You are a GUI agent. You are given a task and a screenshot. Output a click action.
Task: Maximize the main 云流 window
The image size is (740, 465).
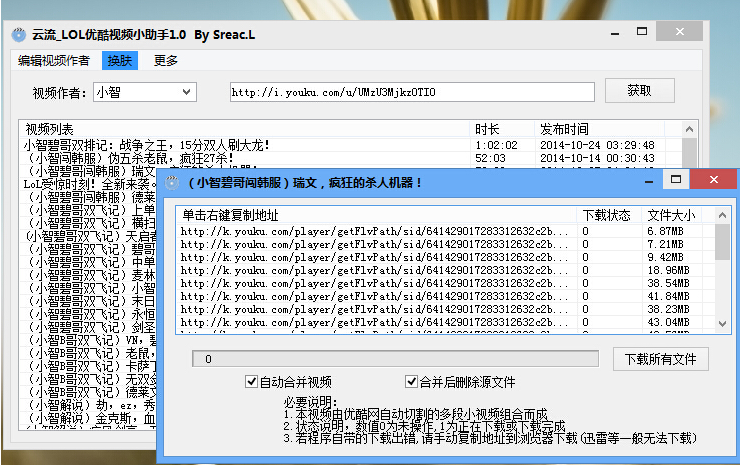coord(642,32)
